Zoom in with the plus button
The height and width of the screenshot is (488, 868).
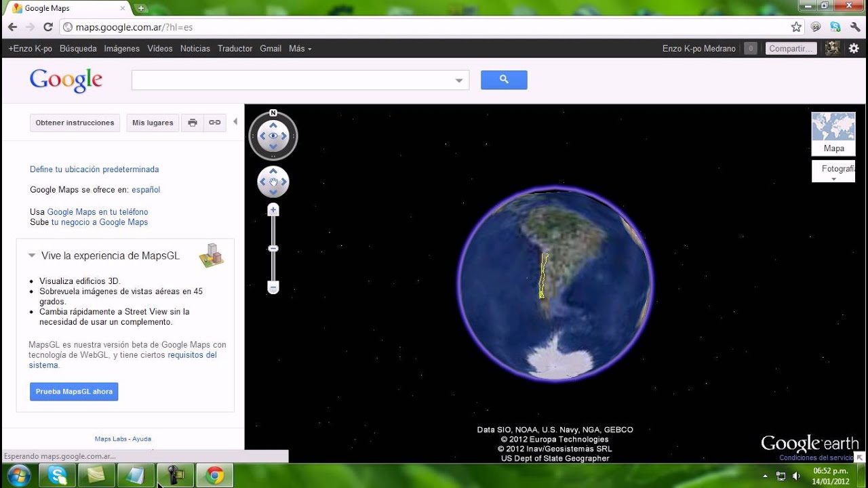(x=273, y=210)
